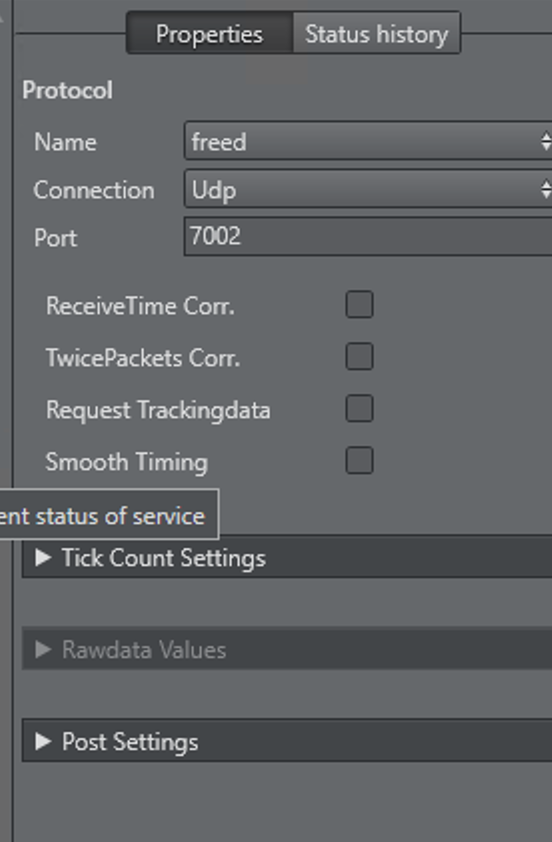This screenshot has width=552, height=842.
Task: Click the Request Trackingdata label text
Action: pos(158,411)
